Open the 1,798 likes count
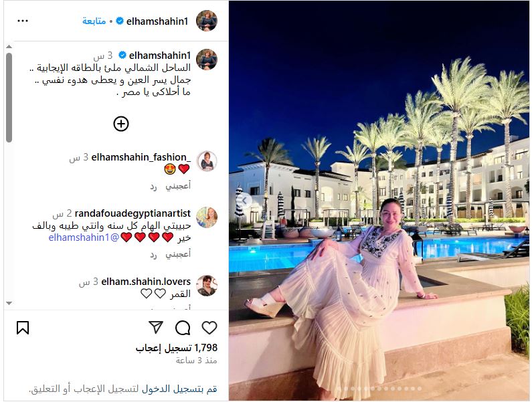Viewport: 532px width, 402px height. (x=177, y=348)
